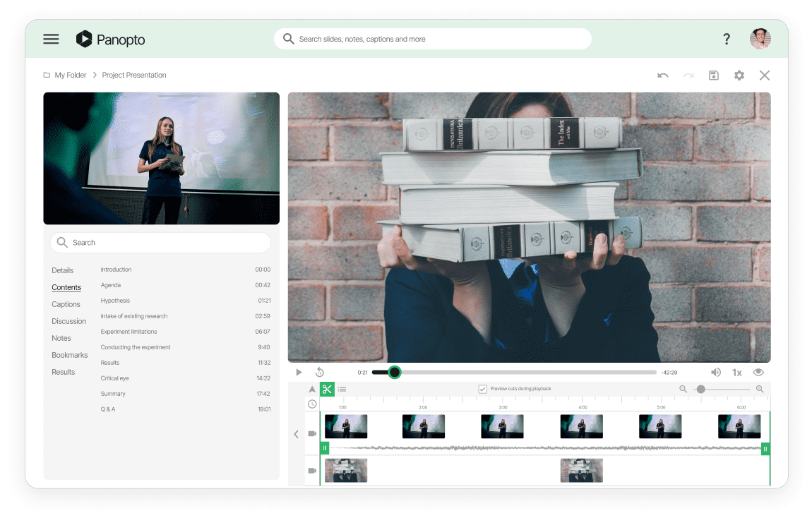Switch to the Captions tab
812x518 pixels.
click(66, 304)
